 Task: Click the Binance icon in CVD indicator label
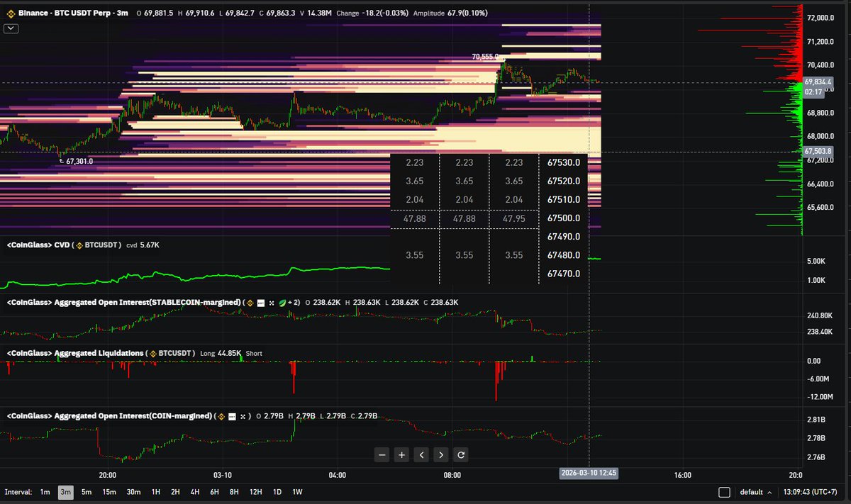click(x=79, y=245)
